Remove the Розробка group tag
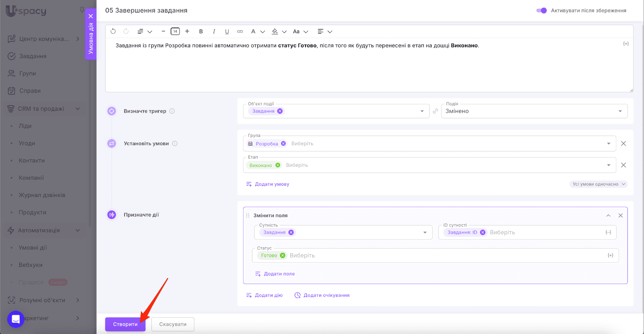The image size is (644, 334). click(283, 143)
